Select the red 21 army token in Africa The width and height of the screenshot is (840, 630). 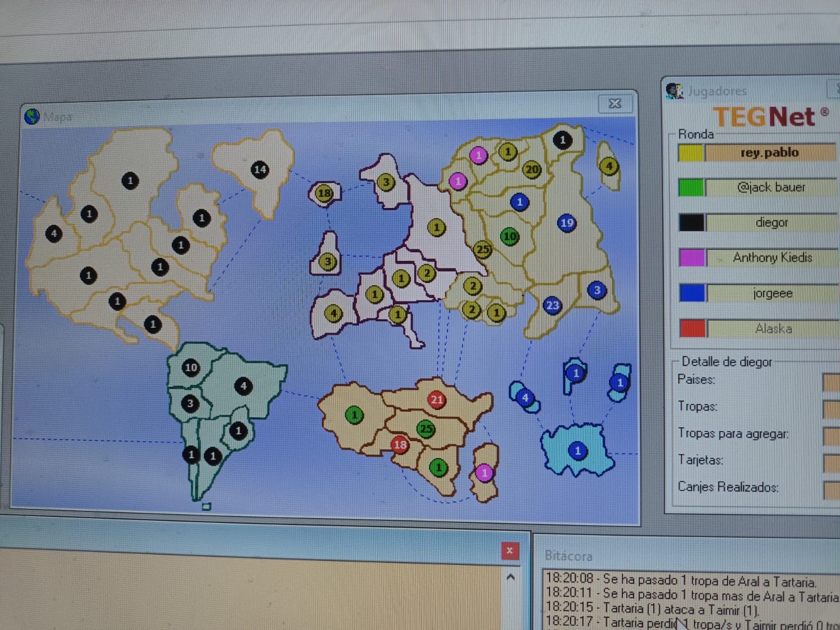click(x=437, y=400)
